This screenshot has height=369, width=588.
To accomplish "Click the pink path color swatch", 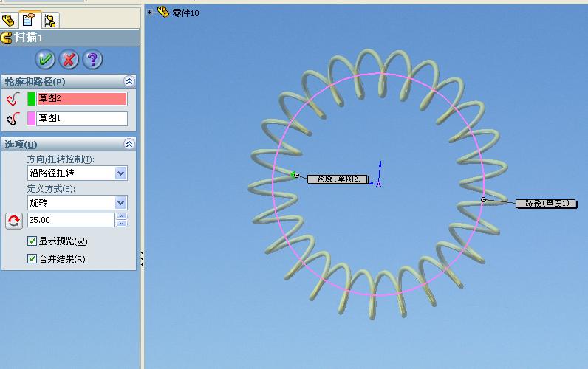I will coord(32,118).
